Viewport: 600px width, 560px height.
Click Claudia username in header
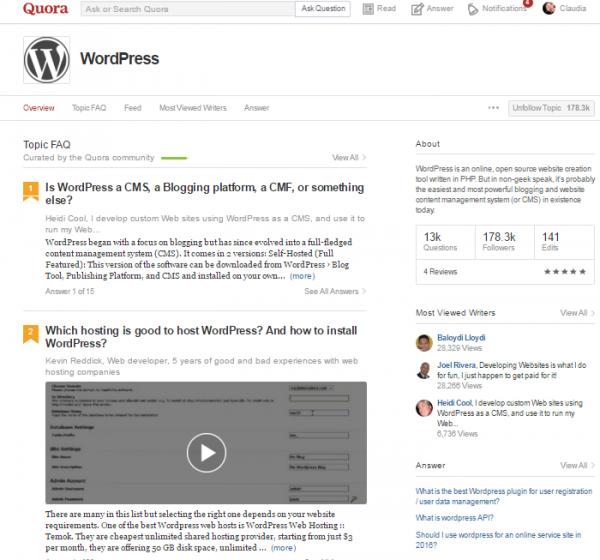tap(572, 8)
